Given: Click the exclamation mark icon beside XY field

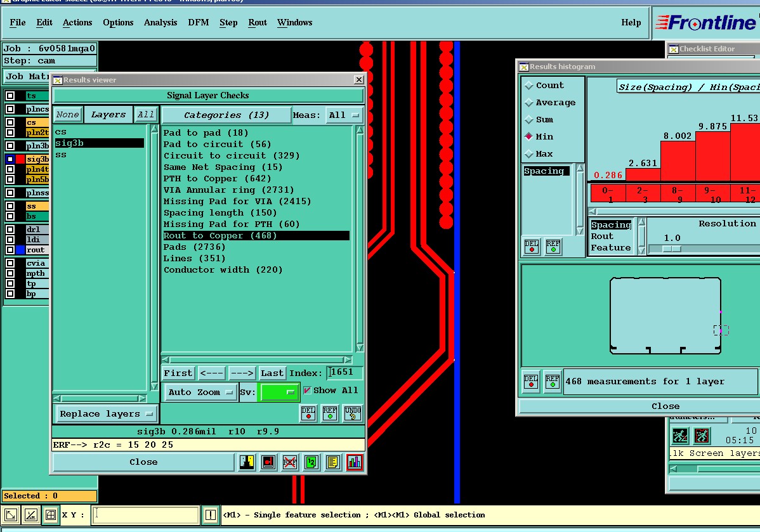Looking at the screenshot, I should click(210, 515).
